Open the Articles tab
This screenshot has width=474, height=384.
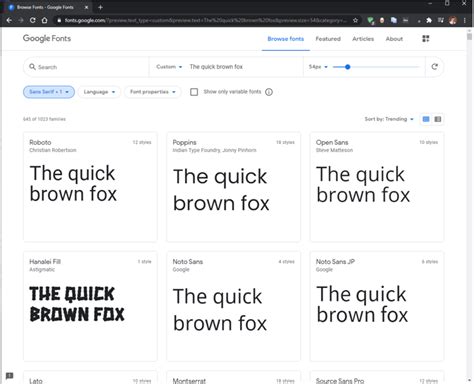click(x=363, y=39)
